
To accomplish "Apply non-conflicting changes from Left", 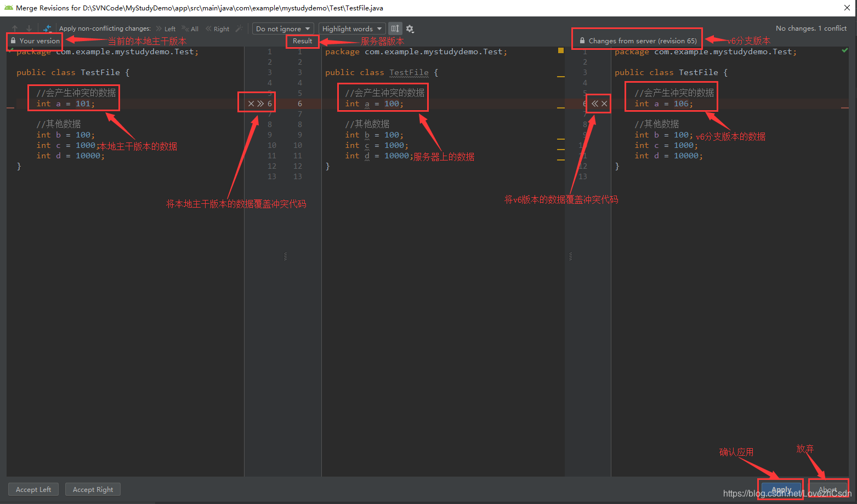I will (x=166, y=29).
